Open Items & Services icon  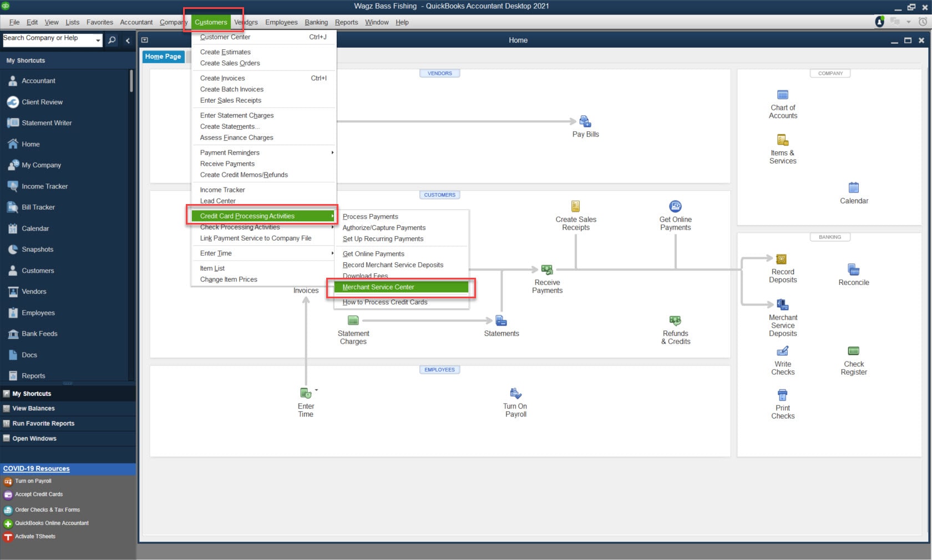[782, 140]
